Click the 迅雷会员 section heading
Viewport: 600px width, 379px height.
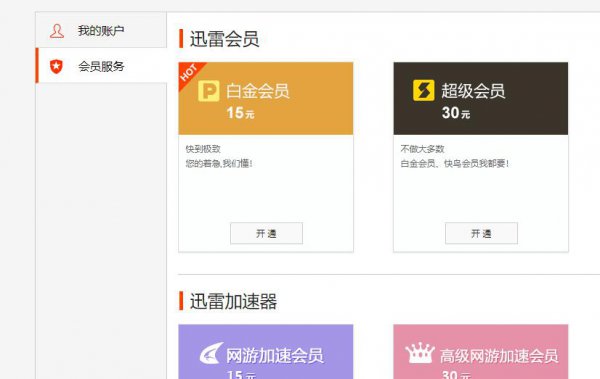[224, 39]
